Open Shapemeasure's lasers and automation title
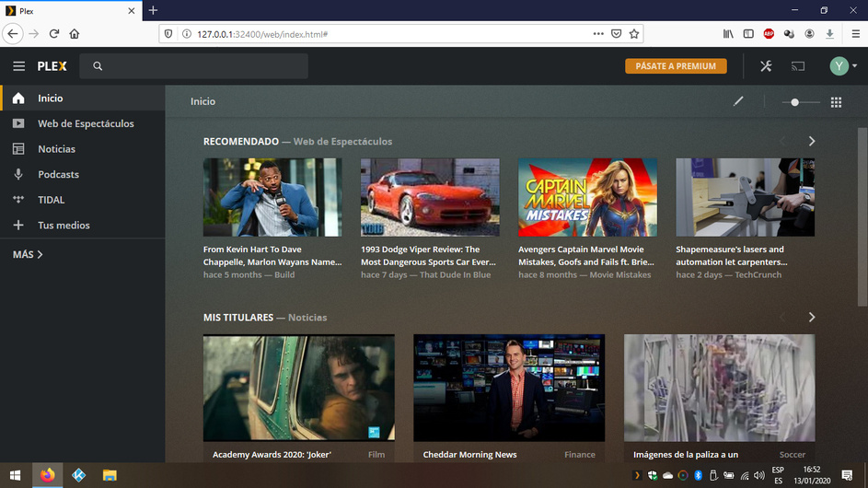This screenshot has height=488, width=868. [x=731, y=255]
